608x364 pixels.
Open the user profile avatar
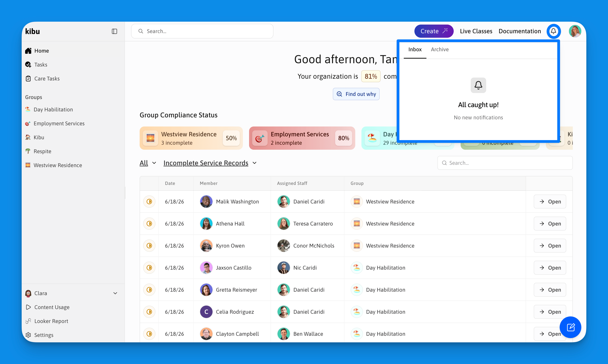[575, 31]
